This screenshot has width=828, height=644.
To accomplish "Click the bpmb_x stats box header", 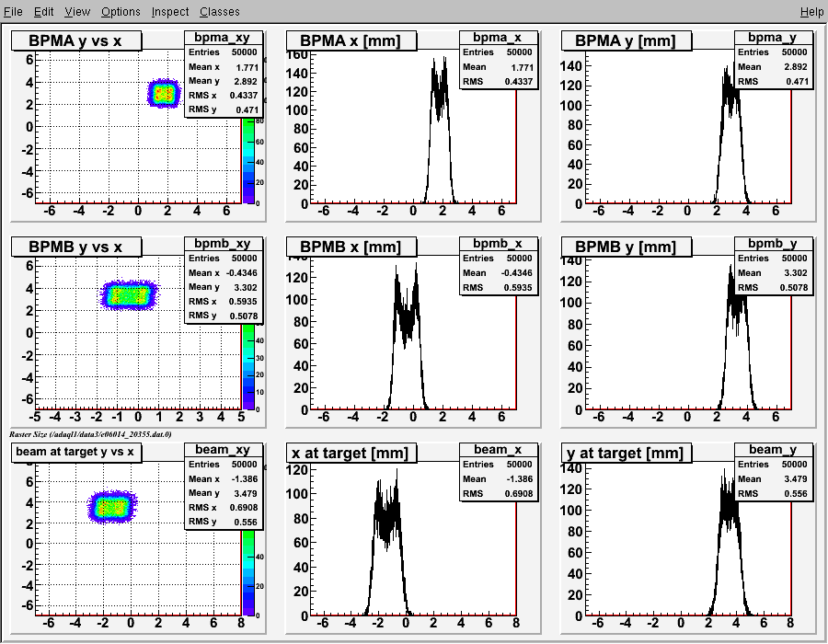I will point(498,244).
